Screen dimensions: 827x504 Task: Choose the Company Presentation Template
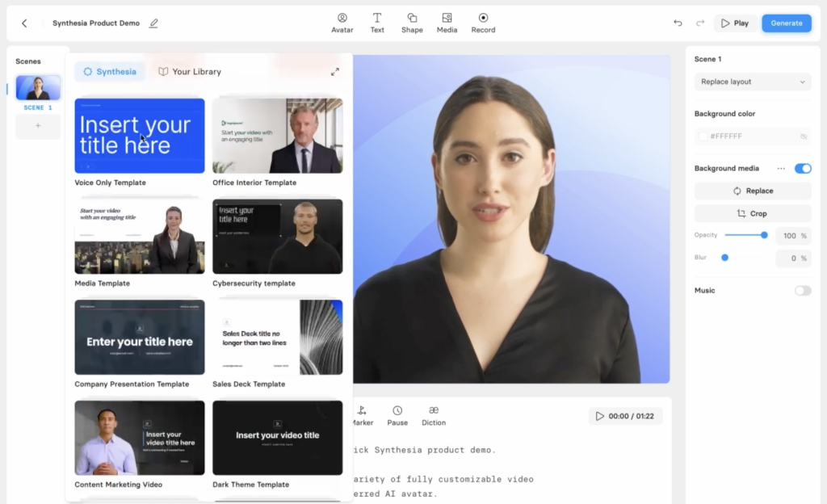(139, 338)
